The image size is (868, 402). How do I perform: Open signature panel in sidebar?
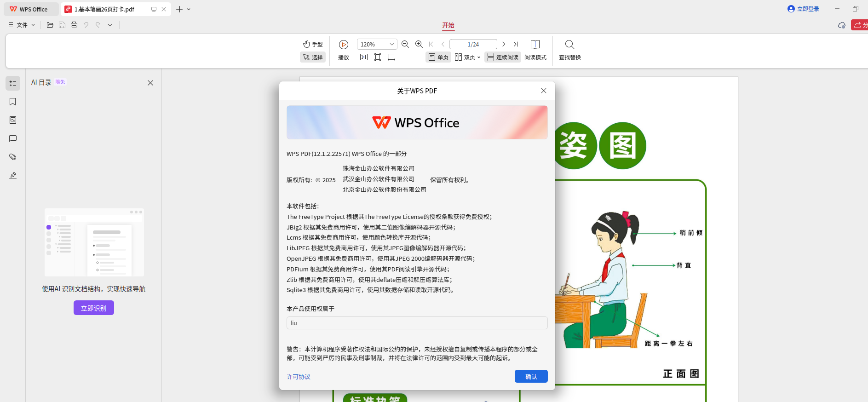(x=13, y=175)
